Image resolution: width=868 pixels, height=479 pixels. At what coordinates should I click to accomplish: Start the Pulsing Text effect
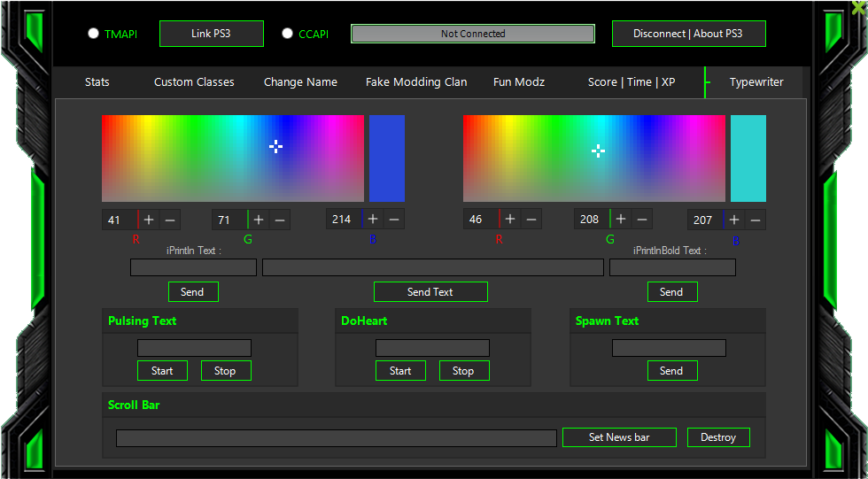pyautogui.click(x=162, y=371)
